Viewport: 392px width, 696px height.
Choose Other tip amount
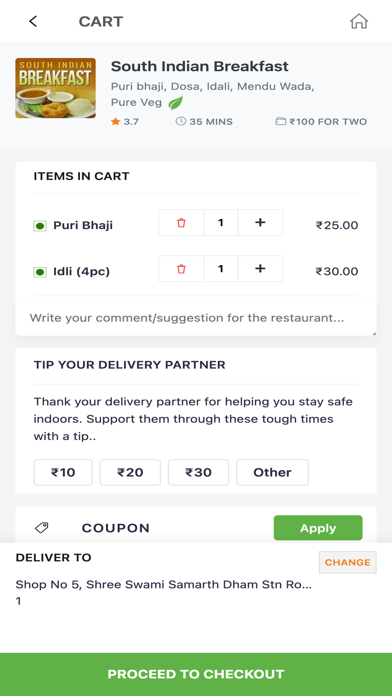pyautogui.click(x=272, y=472)
